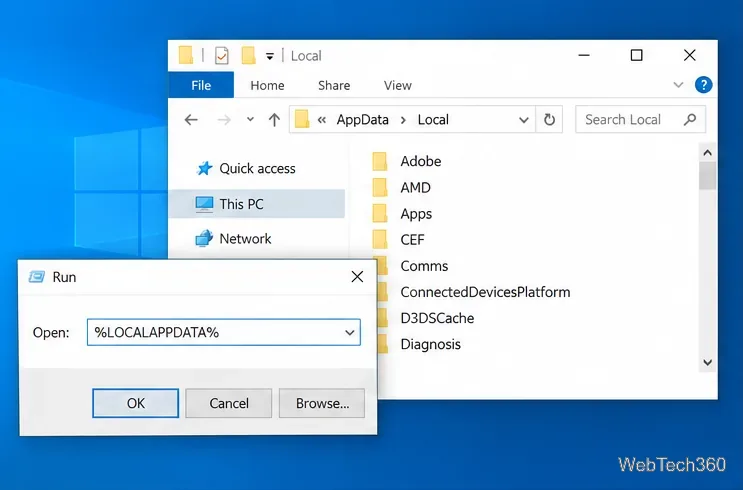Select the D3DSCache folder
743x490 pixels.
point(437,318)
